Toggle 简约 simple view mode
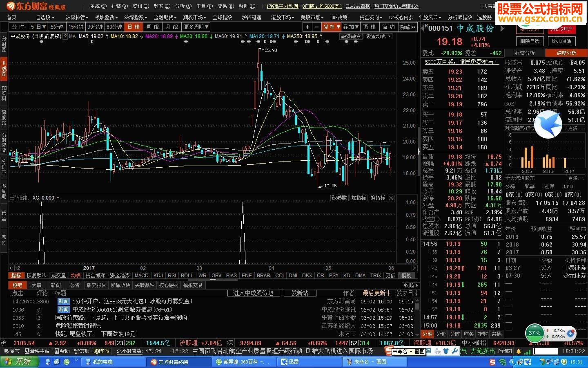The image size is (588, 368). tap(388, 27)
